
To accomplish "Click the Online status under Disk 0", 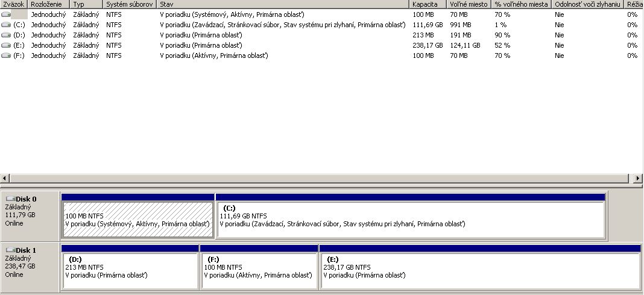I will [x=14, y=223].
